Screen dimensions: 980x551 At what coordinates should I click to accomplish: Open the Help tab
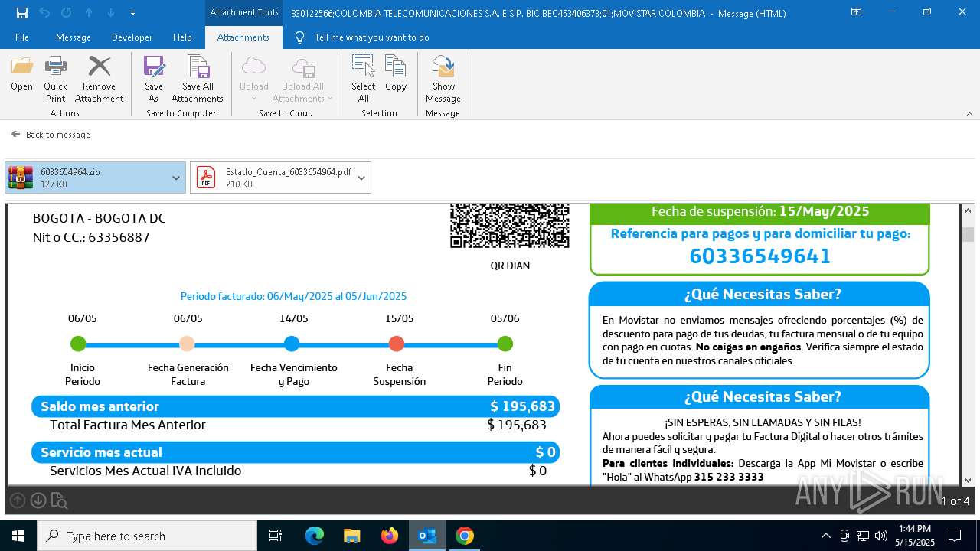[182, 37]
